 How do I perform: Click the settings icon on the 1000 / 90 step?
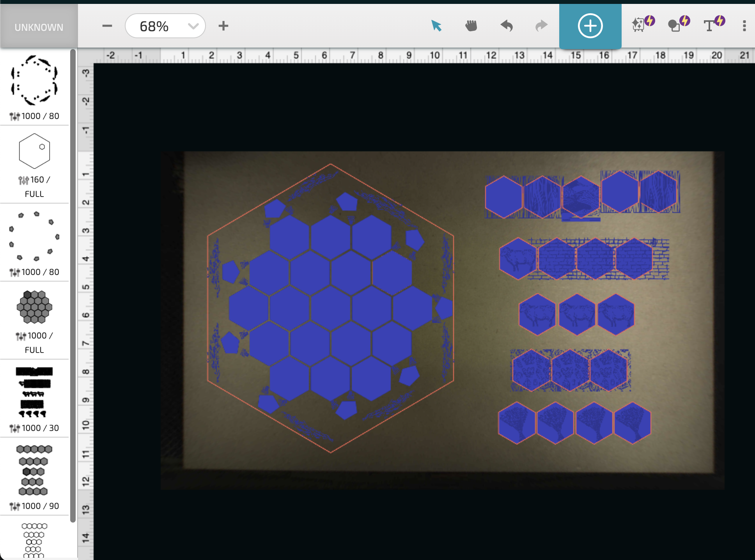(15, 506)
